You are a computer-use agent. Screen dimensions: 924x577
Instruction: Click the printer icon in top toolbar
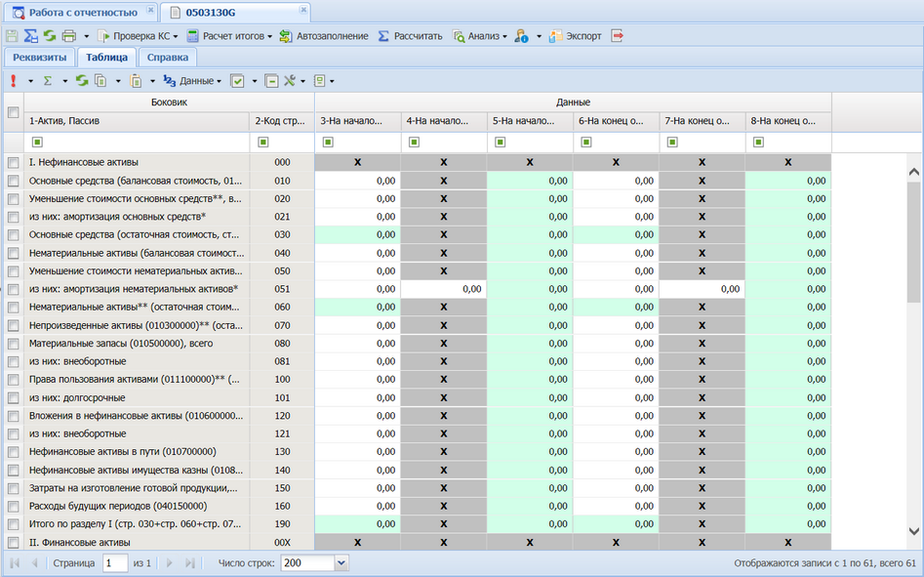point(69,36)
